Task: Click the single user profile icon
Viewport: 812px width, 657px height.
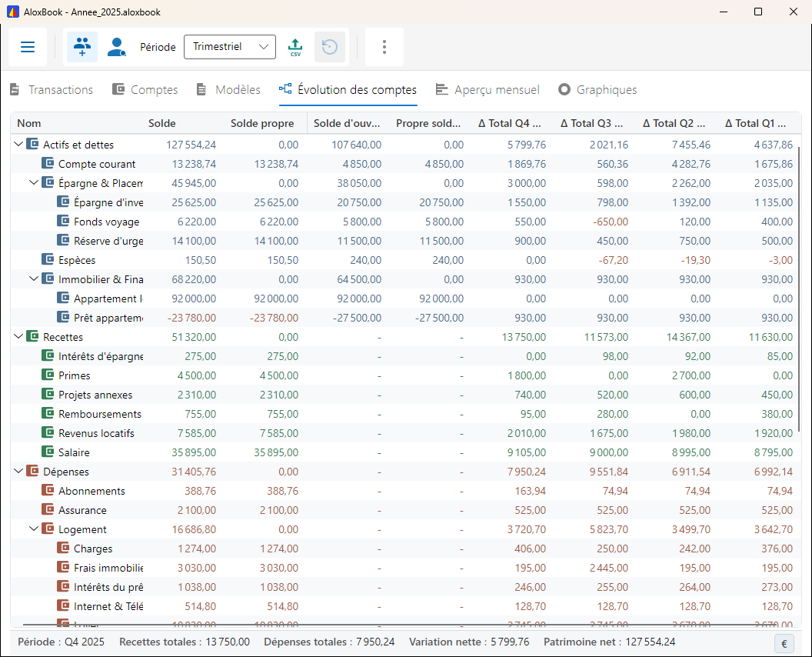Action: 117,47
